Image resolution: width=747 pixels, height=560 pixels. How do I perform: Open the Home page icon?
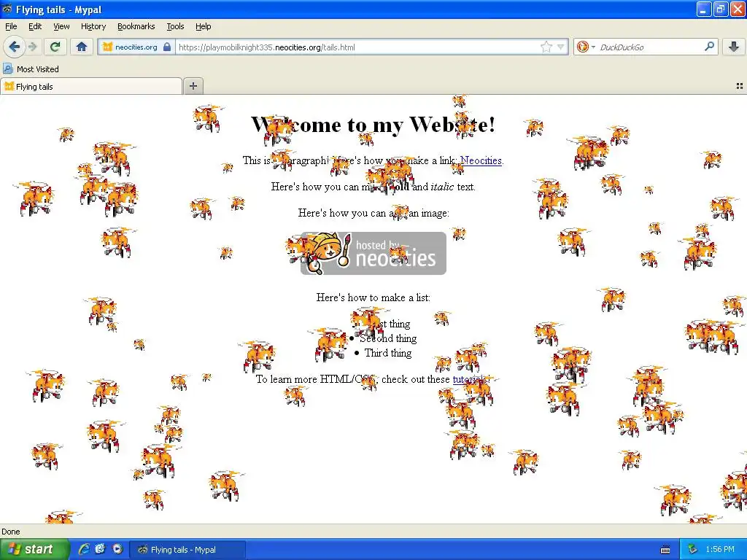pyautogui.click(x=82, y=47)
